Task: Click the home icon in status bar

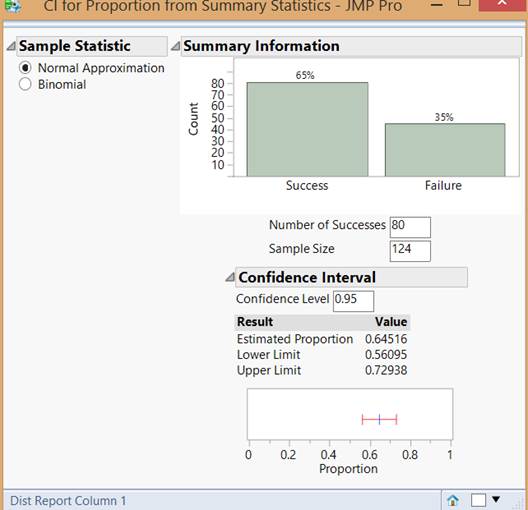Action: 453,500
